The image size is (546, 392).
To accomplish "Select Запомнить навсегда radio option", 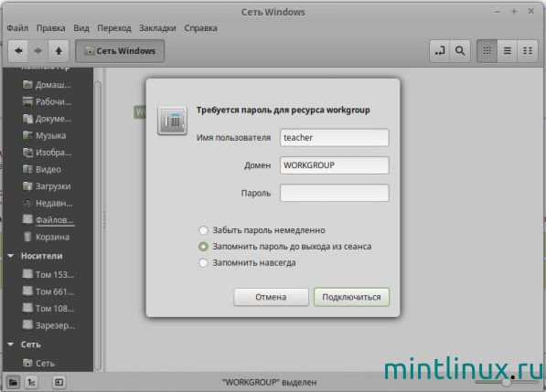I will pos(203,263).
